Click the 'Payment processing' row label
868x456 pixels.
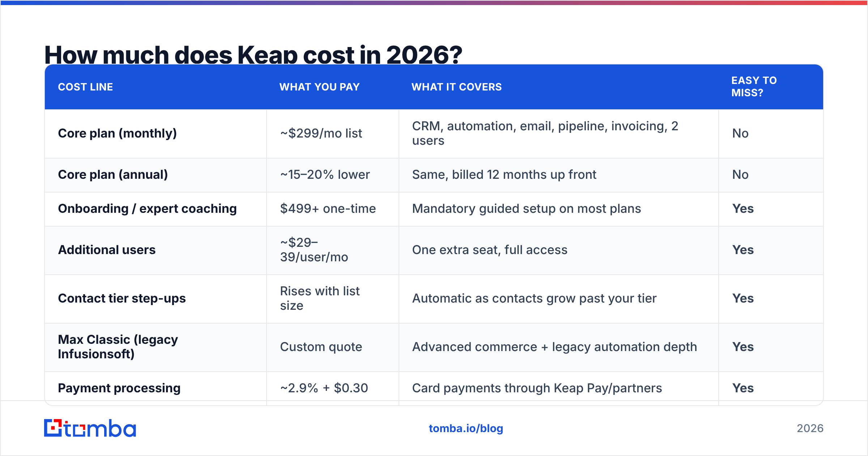click(119, 388)
